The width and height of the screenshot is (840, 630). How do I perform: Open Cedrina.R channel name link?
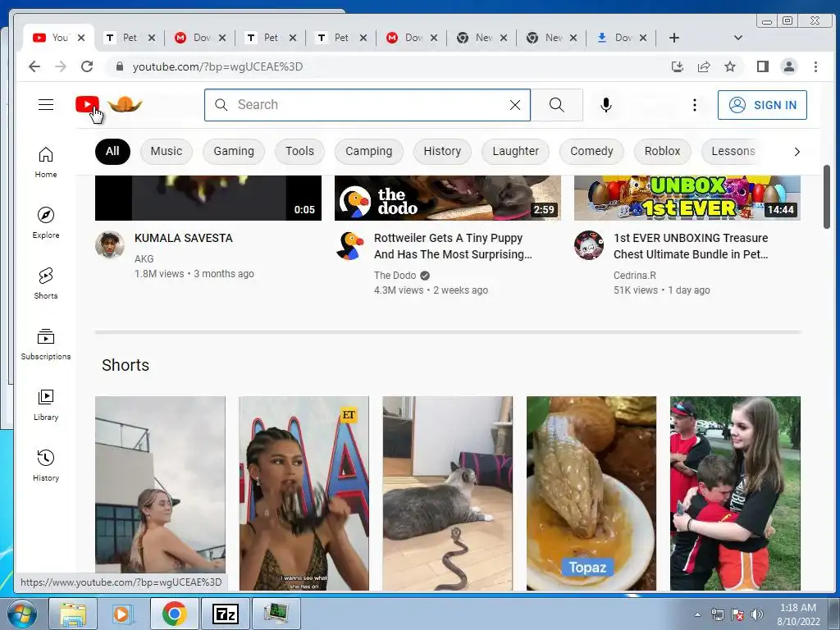click(x=634, y=276)
